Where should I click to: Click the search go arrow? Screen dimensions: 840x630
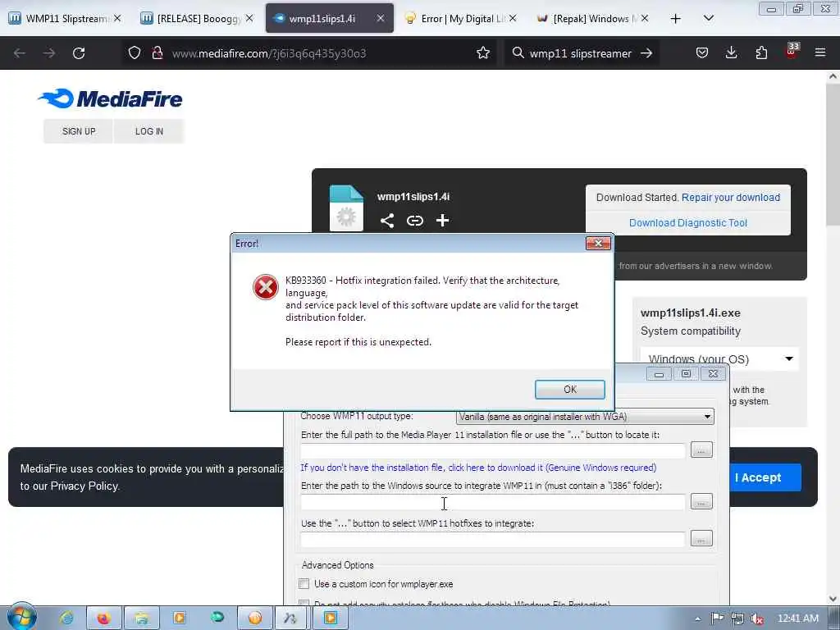pos(646,53)
